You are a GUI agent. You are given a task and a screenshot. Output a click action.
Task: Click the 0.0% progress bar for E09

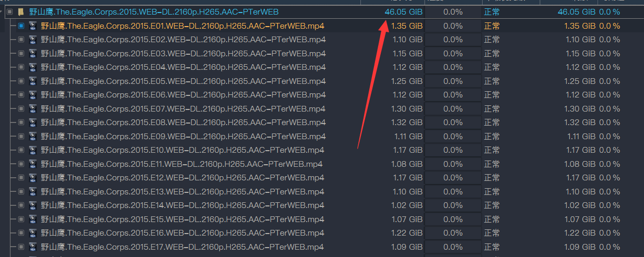click(452, 136)
